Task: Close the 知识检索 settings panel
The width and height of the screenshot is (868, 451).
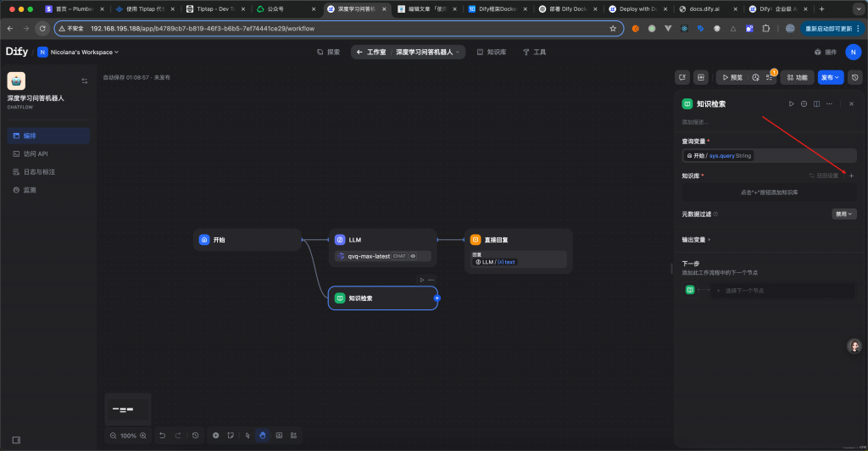Action: [851, 103]
